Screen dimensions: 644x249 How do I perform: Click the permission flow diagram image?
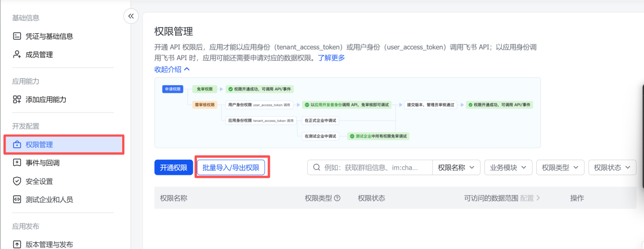347,113
